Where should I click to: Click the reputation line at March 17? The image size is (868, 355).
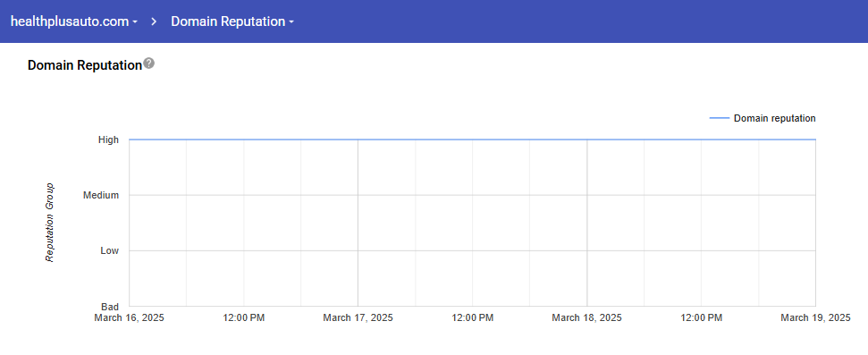pos(358,139)
